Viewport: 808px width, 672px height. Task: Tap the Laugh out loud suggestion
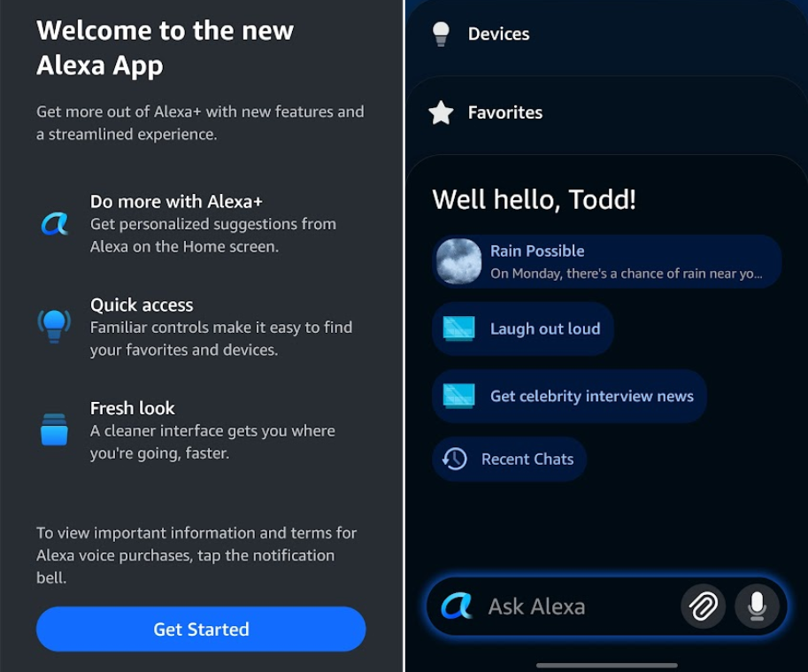pyautogui.click(x=544, y=328)
